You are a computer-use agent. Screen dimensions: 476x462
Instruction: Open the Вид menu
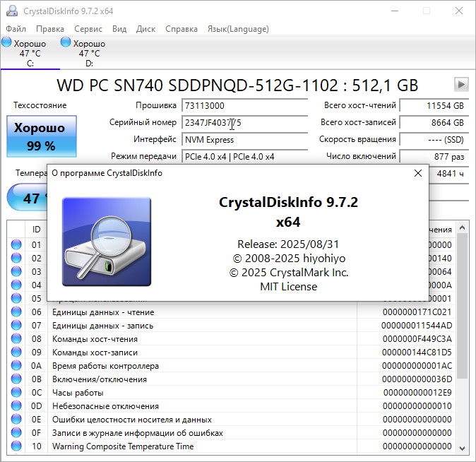(x=119, y=29)
